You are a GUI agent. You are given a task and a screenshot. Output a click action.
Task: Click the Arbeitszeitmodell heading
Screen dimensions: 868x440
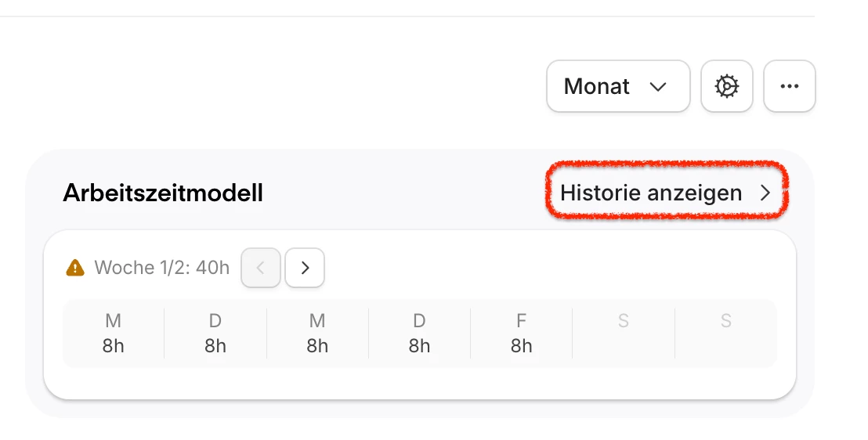(163, 193)
